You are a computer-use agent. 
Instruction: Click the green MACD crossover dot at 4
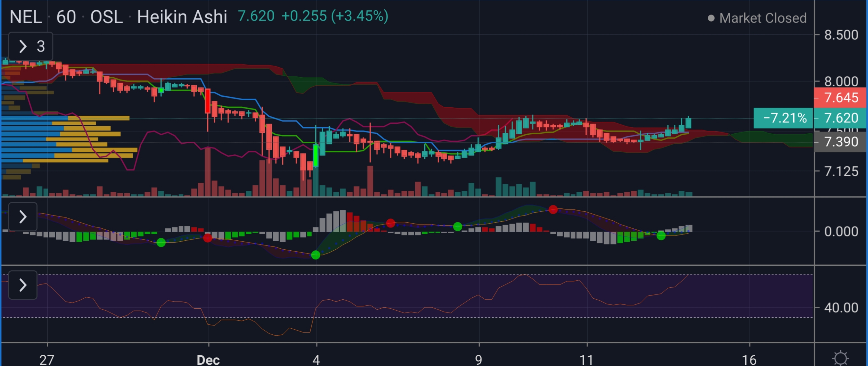[x=316, y=255]
